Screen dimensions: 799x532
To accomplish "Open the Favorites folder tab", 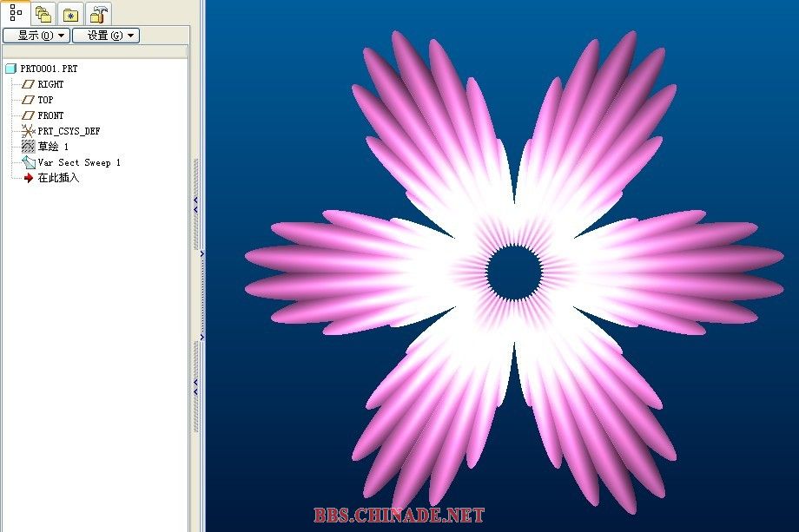I will 71,14.
